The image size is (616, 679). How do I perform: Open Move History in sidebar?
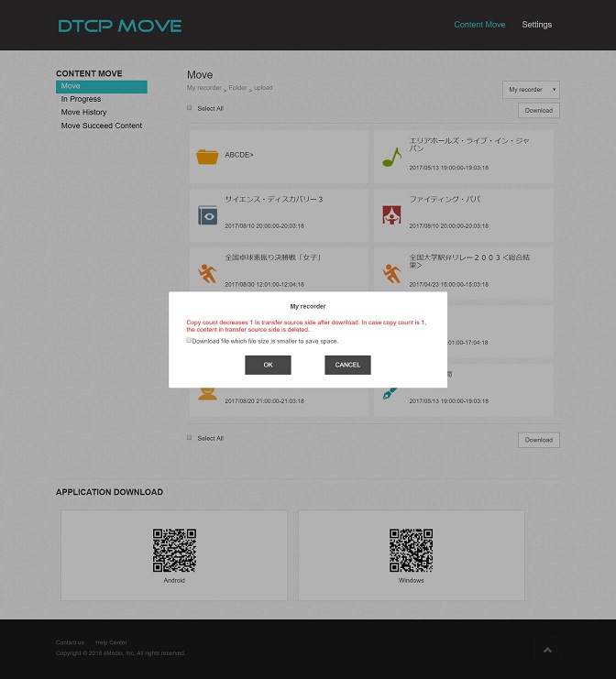tap(83, 112)
